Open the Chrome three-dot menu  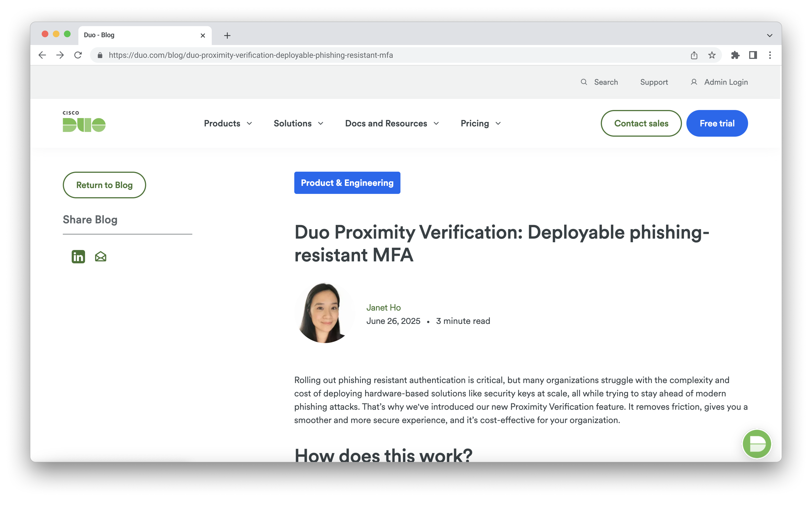[x=770, y=55]
